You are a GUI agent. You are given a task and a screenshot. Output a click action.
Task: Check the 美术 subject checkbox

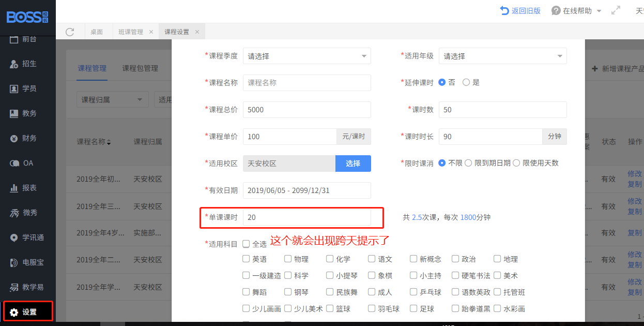pyautogui.click(x=497, y=275)
